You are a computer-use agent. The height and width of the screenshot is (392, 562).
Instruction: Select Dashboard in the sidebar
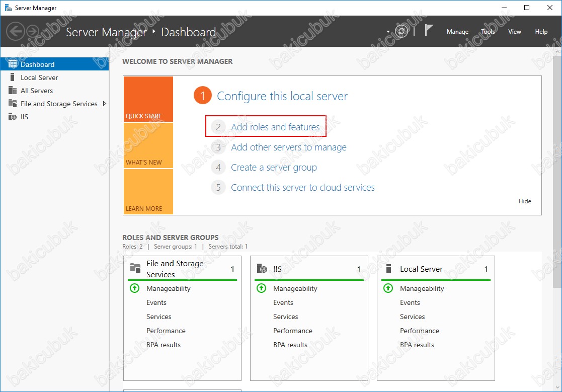tap(54, 64)
